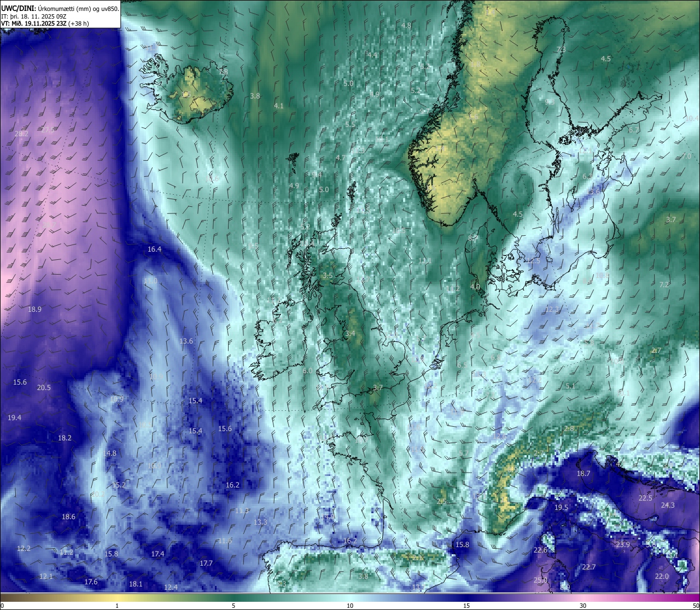
Task: Click the 4.8 value label
Action: (406, 26)
